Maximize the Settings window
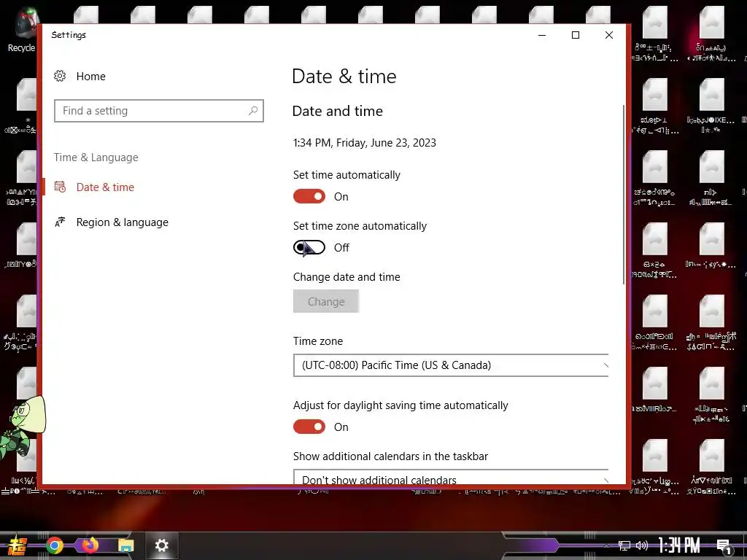This screenshot has height=560, width=747. (x=576, y=35)
